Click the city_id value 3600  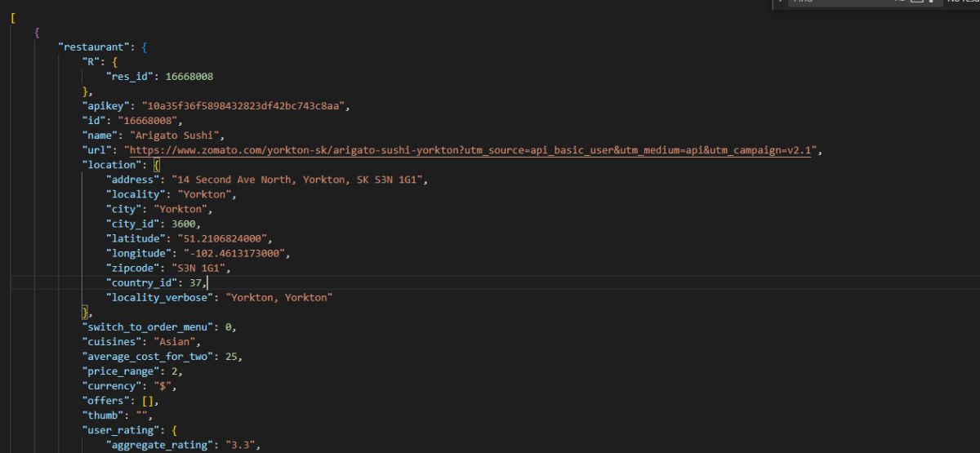[184, 224]
